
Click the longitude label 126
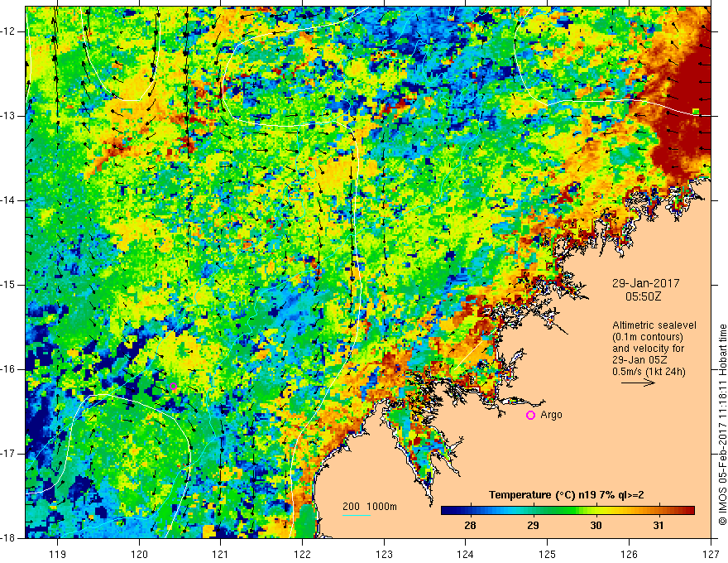629,554
